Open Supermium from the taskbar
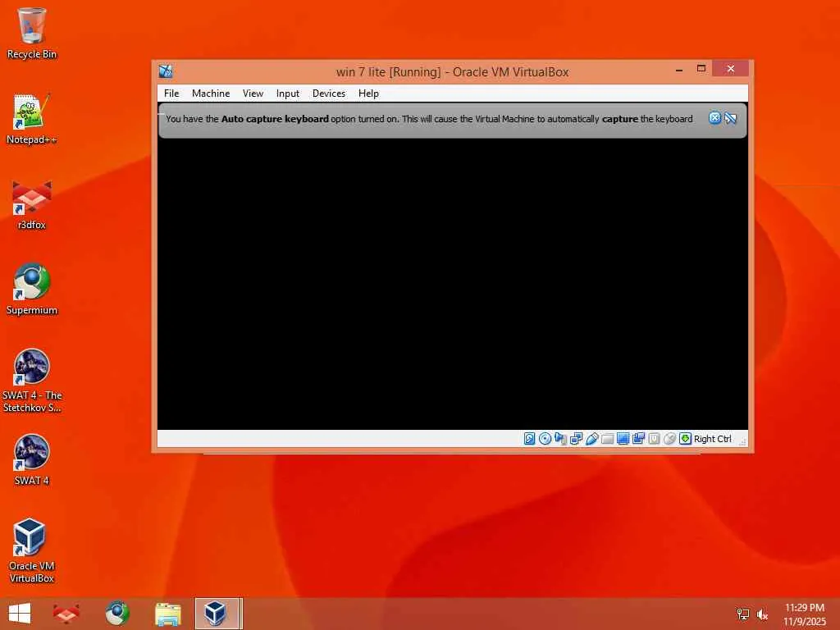Viewport: 840px width, 630px height. pos(116,614)
